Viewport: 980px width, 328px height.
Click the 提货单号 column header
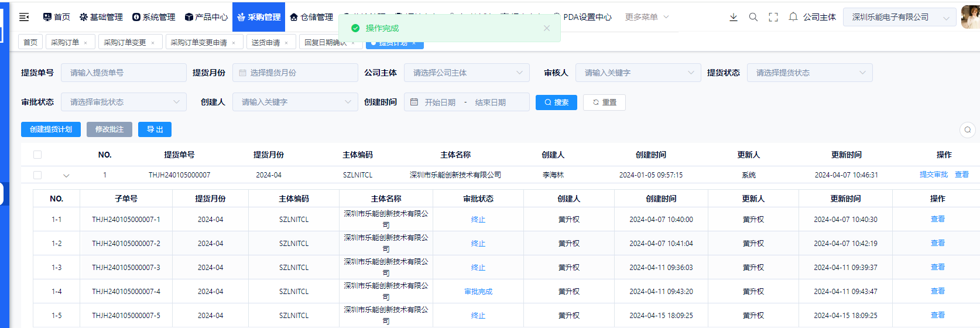179,155
